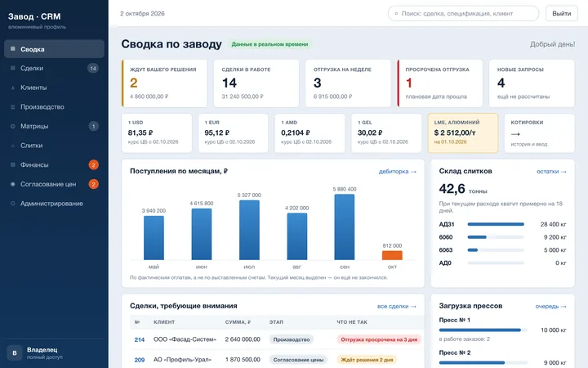Open the Новые запросы card
The height and width of the screenshot is (368, 588).
(x=532, y=83)
